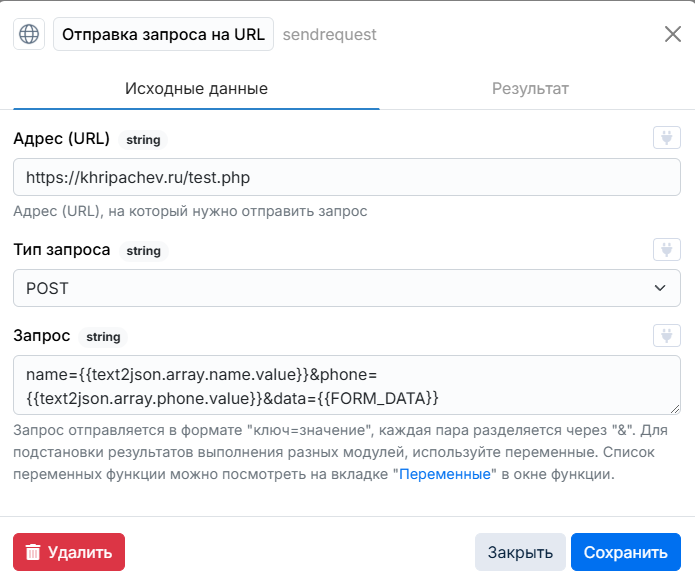Select the Исходные данные tab

196,88
